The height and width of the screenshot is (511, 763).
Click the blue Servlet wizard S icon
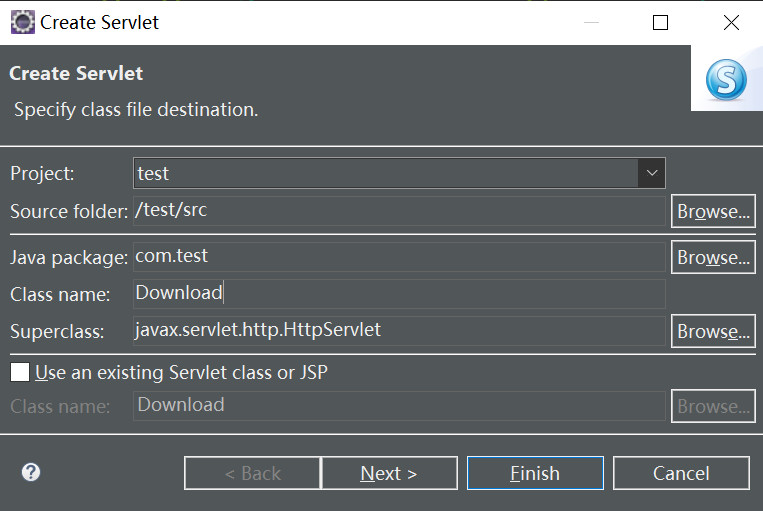tap(726, 80)
